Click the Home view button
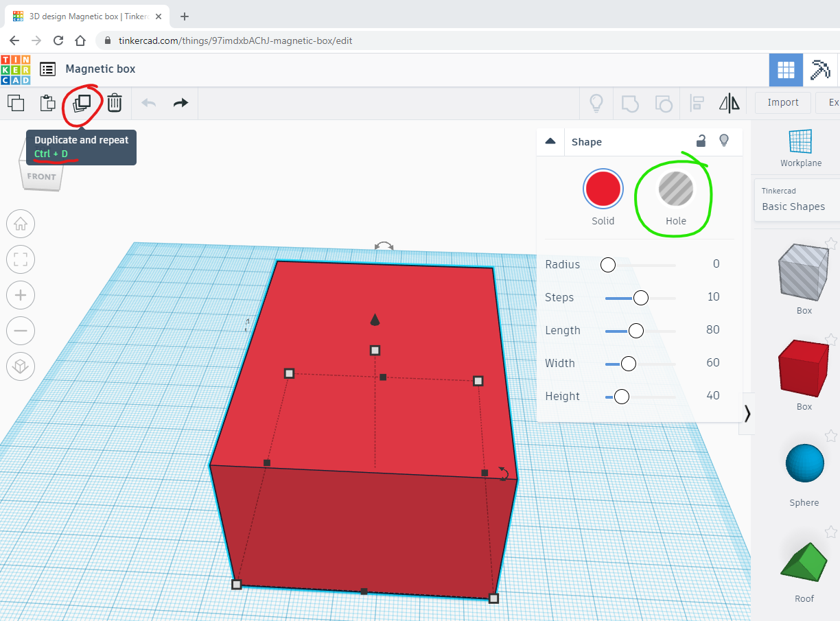Image resolution: width=840 pixels, height=621 pixels. pos(21,224)
